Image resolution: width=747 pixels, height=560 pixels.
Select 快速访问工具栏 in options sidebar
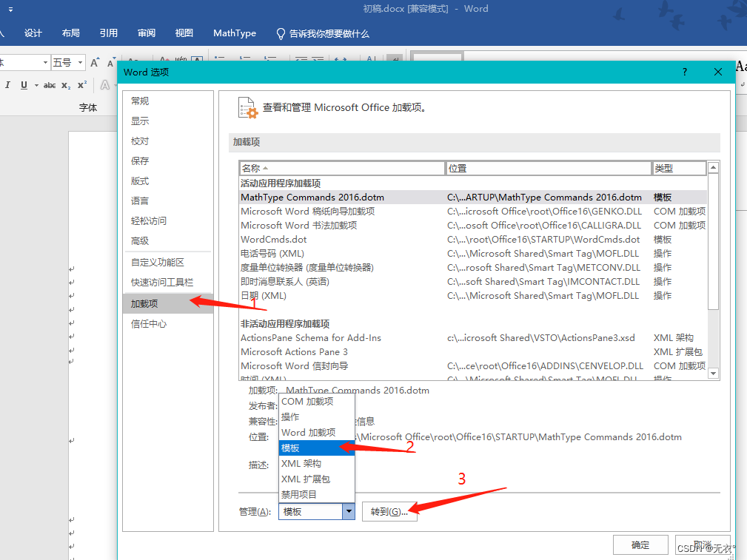pyautogui.click(x=168, y=283)
